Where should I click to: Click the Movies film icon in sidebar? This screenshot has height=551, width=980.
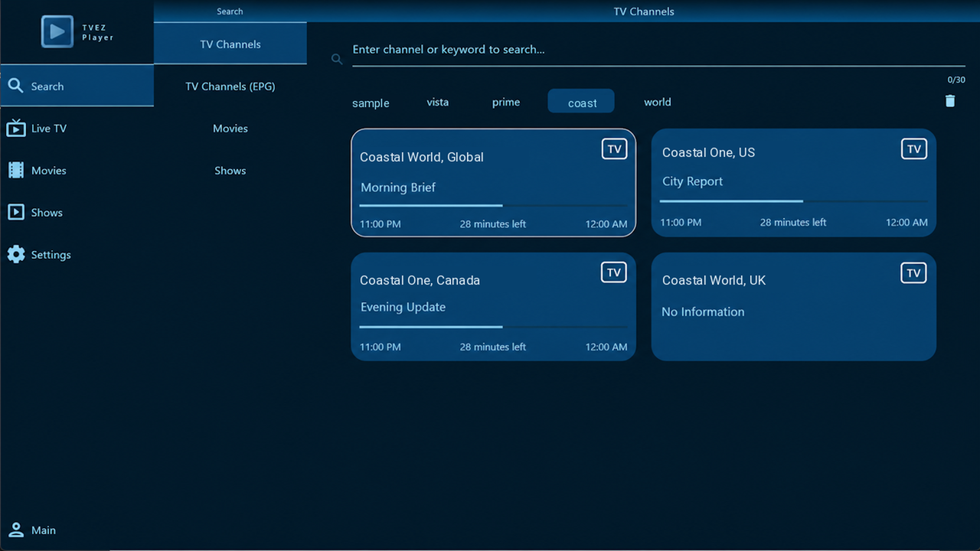coord(16,170)
